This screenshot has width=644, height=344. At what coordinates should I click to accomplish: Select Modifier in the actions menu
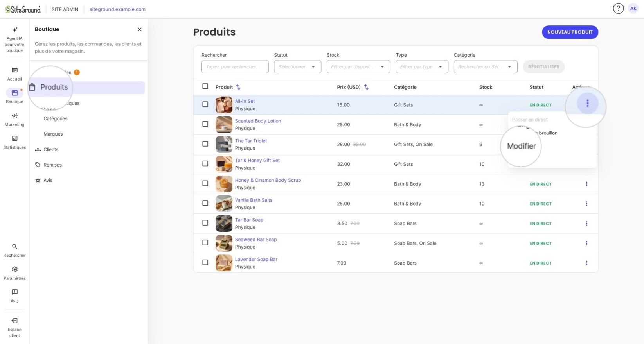tap(522, 146)
